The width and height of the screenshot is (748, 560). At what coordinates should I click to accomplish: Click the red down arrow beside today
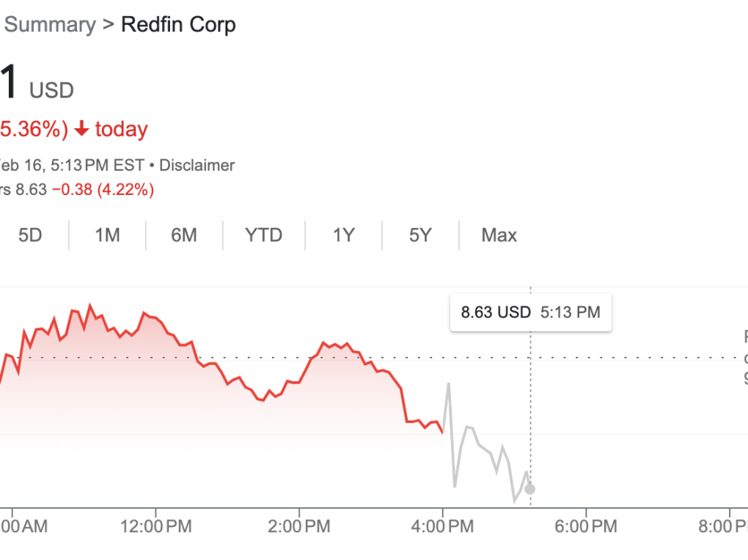82,130
